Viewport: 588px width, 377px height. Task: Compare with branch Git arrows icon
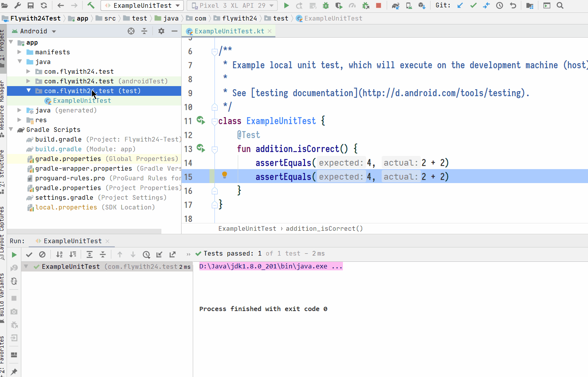[x=486, y=5]
